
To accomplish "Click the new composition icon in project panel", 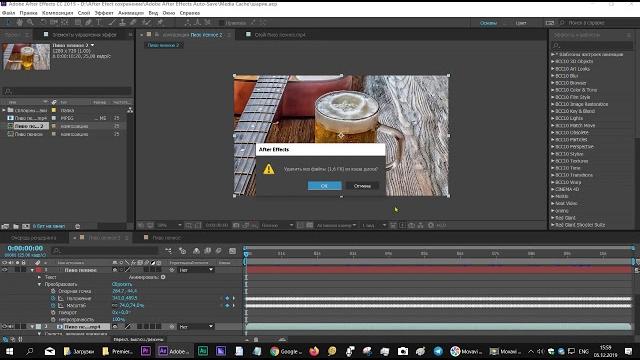I will tap(26, 226).
